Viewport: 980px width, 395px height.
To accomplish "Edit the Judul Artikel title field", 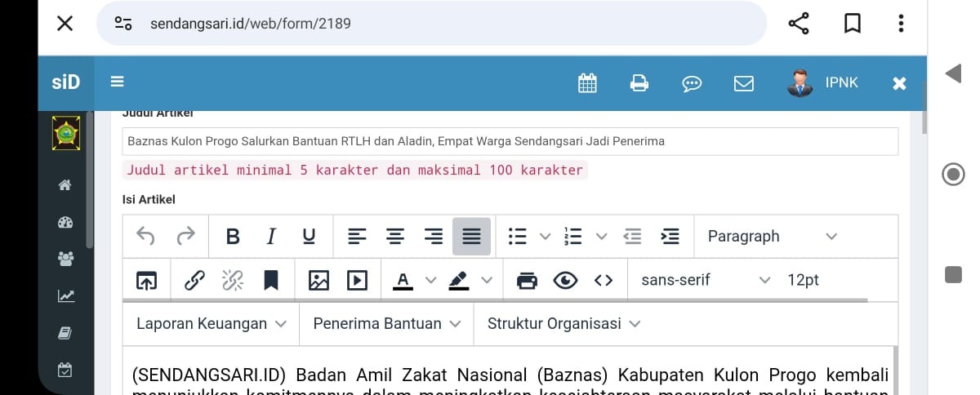I will pyautogui.click(x=510, y=141).
